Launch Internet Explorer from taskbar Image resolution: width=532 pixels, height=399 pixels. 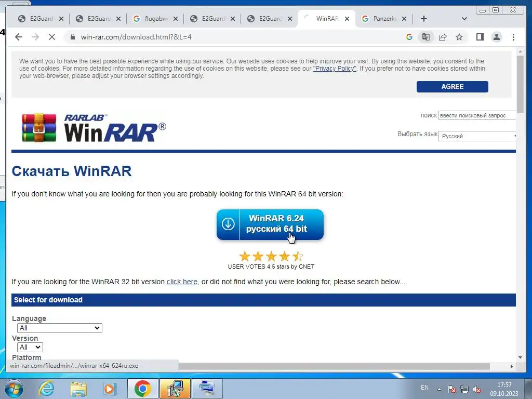pos(46,389)
